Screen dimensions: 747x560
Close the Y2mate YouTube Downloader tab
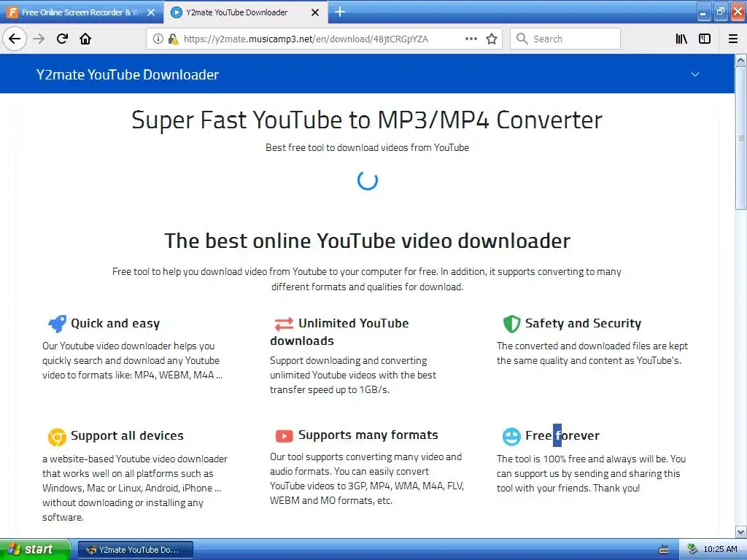tap(315, 12)
